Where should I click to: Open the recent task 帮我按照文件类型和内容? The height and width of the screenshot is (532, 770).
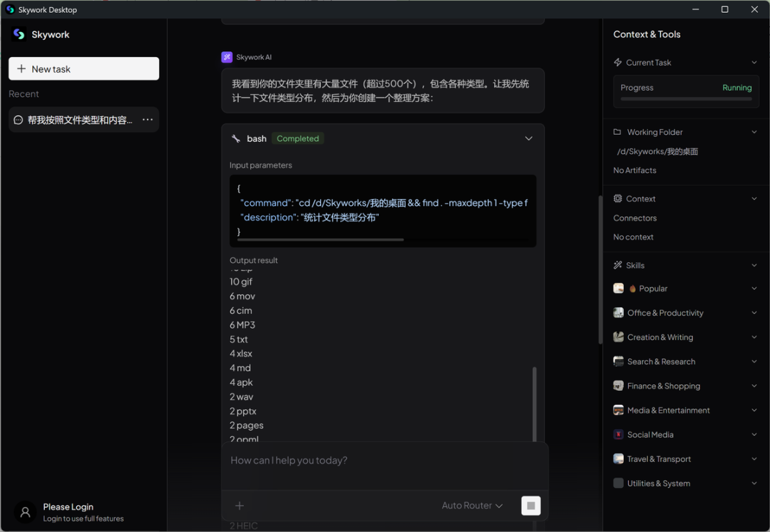coord(84,120)
